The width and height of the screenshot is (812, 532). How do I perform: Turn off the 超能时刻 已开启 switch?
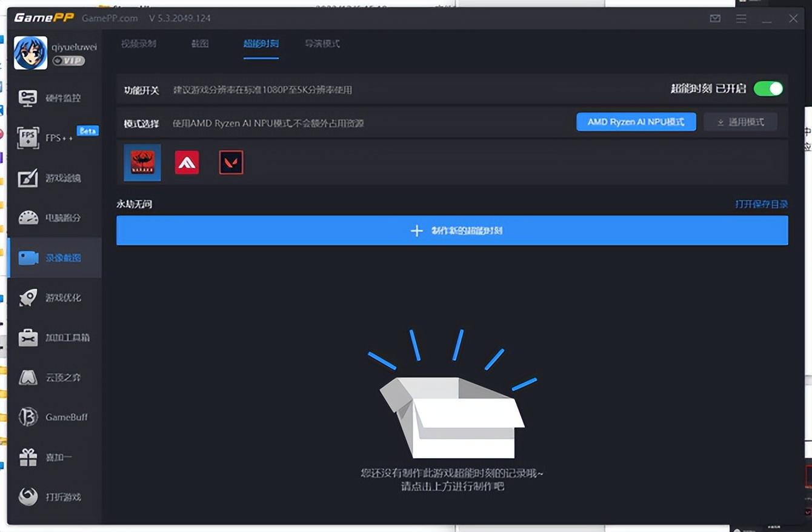(x=768, y=88)
